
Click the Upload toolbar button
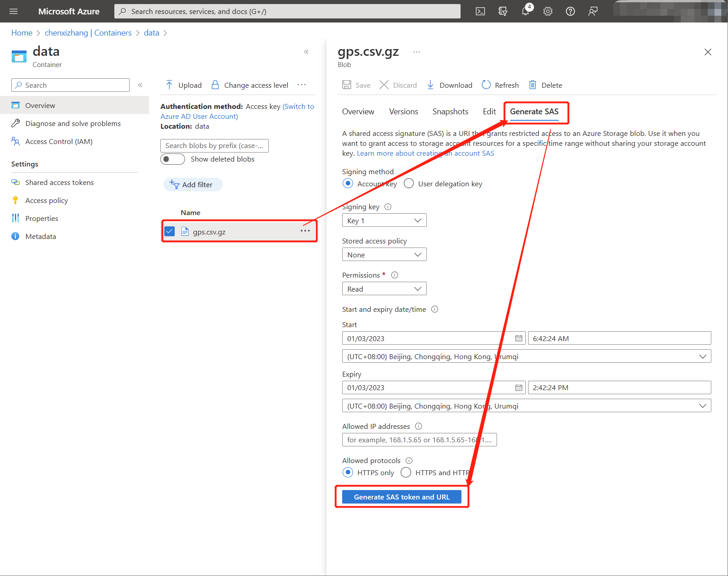click(184, 85)
